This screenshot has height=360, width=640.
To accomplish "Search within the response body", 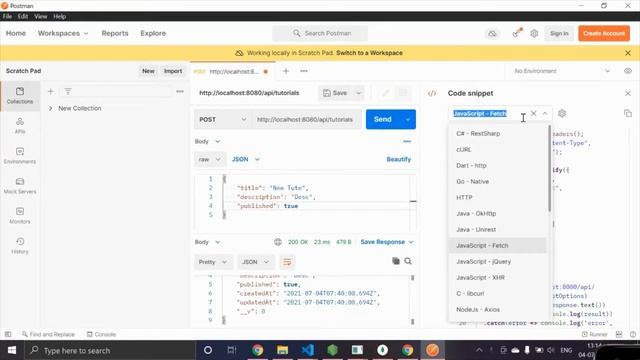I will [408, 261].
